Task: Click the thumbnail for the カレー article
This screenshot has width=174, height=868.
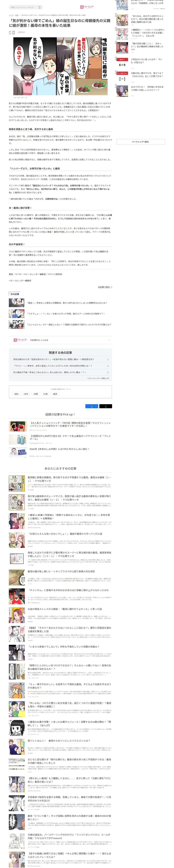Action: (x=17, y=313)
